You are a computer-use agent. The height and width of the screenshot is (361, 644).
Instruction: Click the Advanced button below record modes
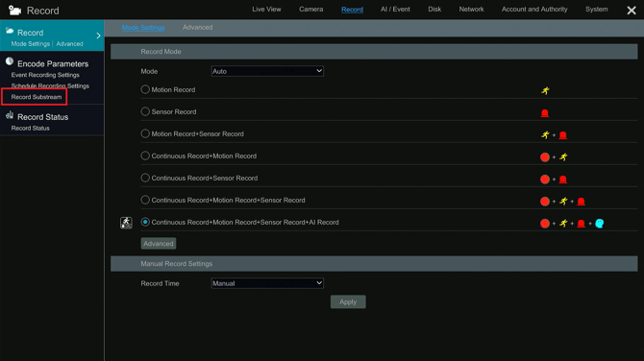point(159,244)
